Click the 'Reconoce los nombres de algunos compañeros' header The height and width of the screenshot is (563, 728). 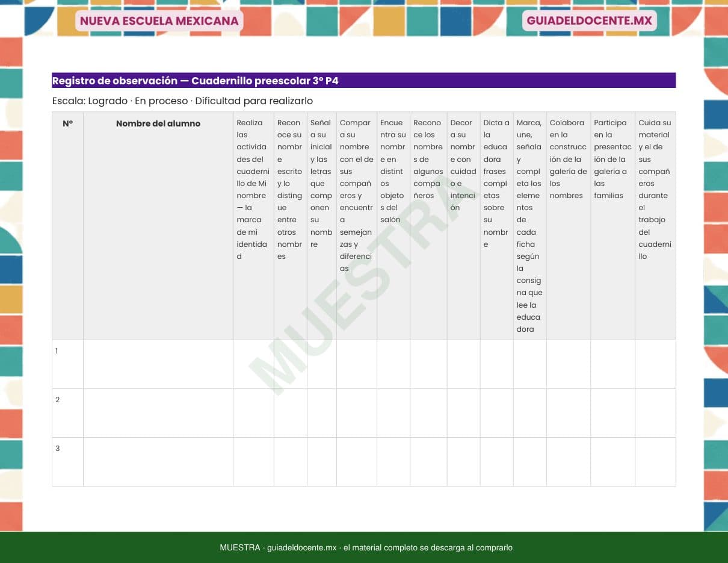(x=428, y=226)
